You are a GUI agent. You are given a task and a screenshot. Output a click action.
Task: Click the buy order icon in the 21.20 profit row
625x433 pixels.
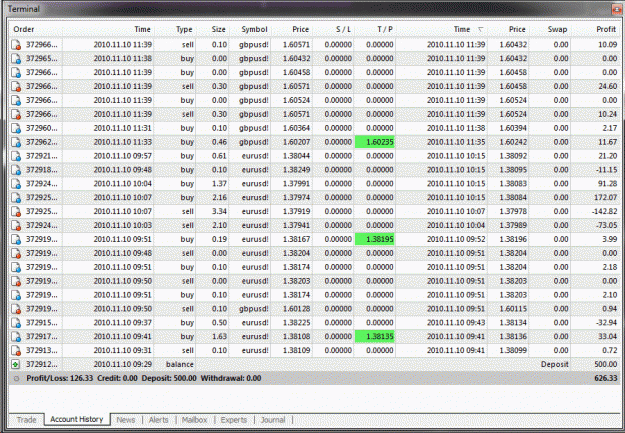click(x=16, y=156)
